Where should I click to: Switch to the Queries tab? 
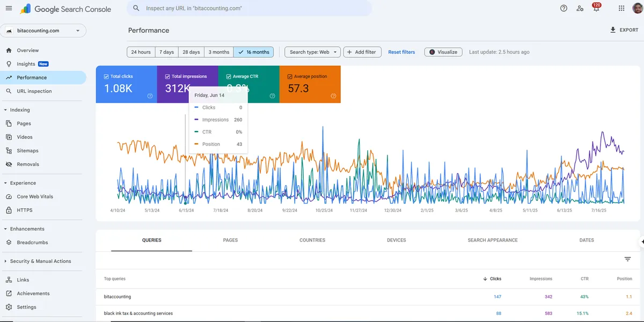coord(152,240)
